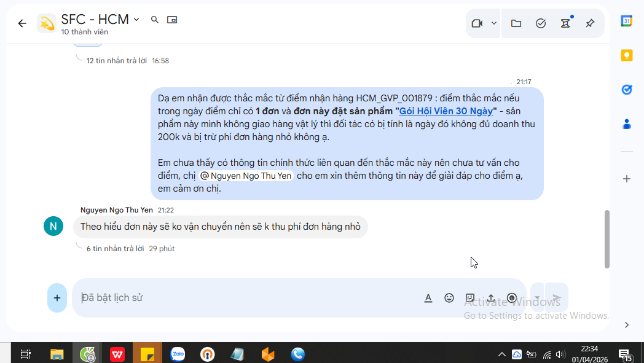Start a video meeting

pyautogui.click(x=477, y=23)
